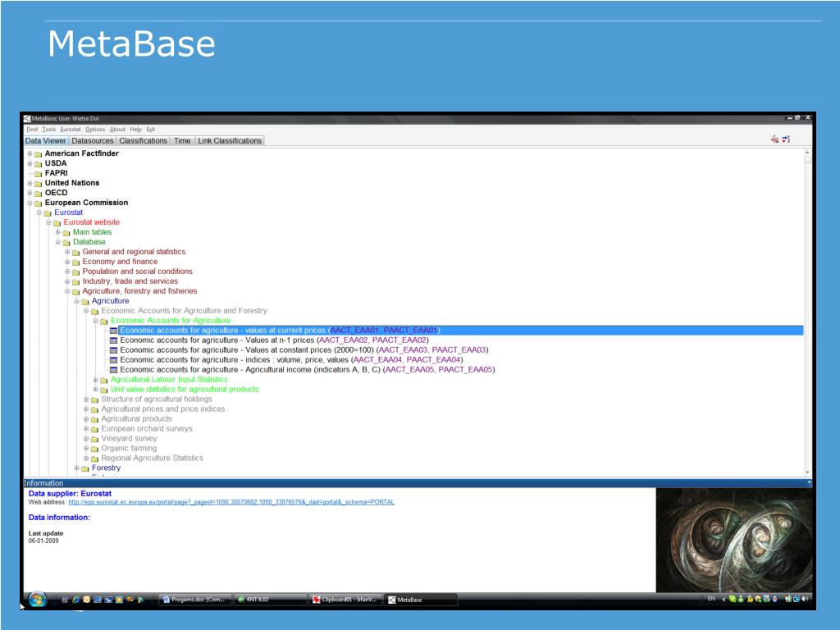
Task: Switch to 4NT 8.02 taskbar button
Action: point(271,600)
